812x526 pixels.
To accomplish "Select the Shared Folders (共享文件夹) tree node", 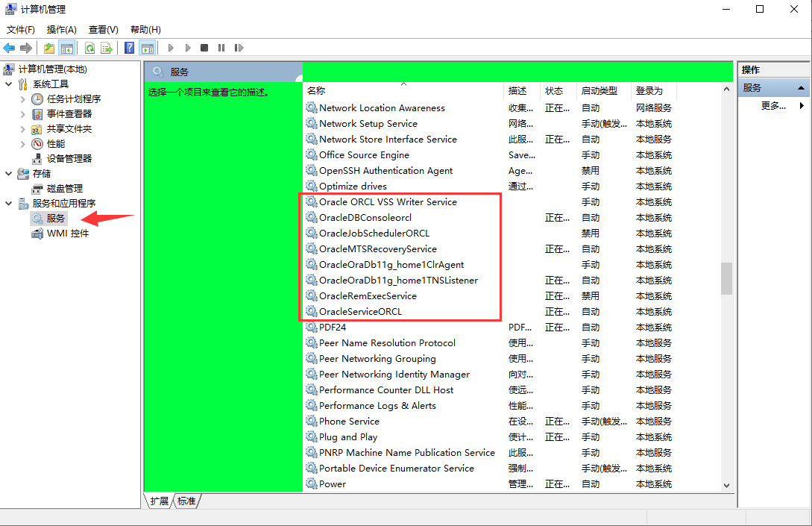I will pos(69,129).
